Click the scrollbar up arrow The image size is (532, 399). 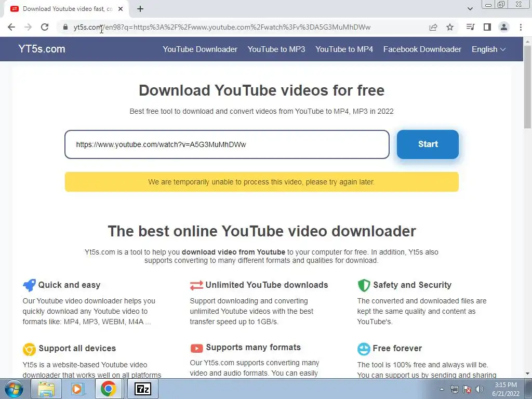(x=527, y=41)
